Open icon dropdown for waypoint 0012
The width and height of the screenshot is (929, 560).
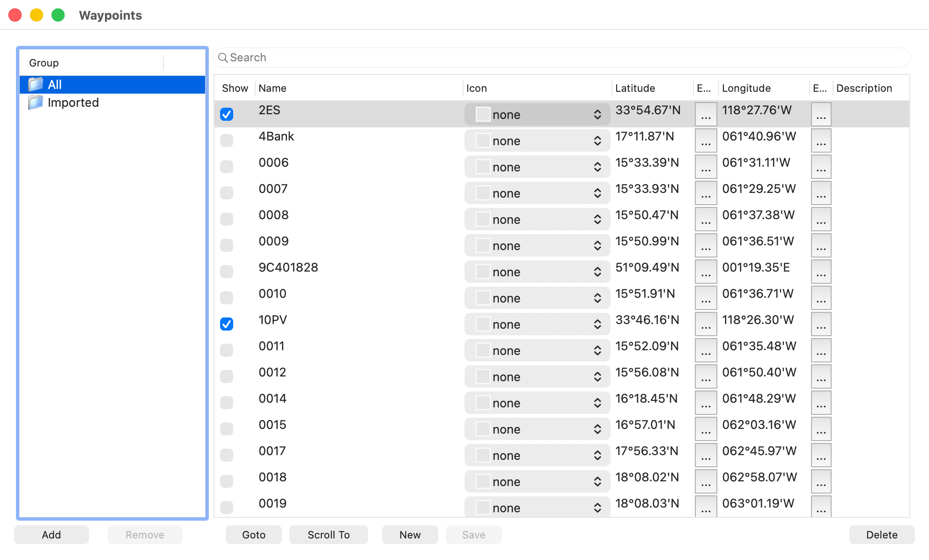click(537, 376)
